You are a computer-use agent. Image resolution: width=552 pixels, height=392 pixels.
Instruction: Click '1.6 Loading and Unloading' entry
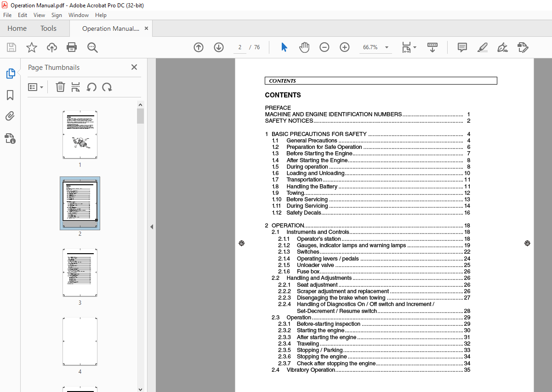click(x=371, y=173)
